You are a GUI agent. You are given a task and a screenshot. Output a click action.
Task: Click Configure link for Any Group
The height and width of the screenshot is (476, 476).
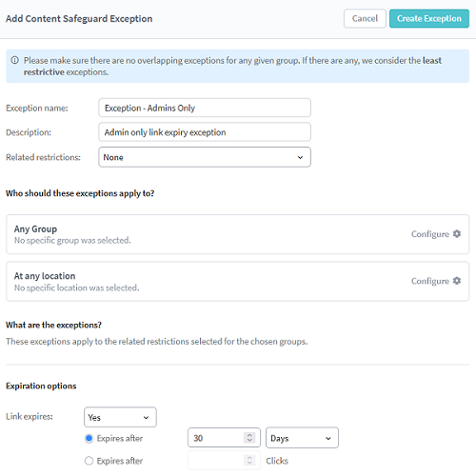pos(430,234)
